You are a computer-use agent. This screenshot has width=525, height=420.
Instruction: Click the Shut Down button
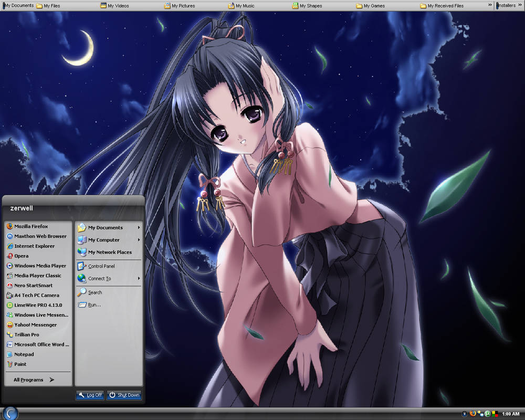point(124,395)
